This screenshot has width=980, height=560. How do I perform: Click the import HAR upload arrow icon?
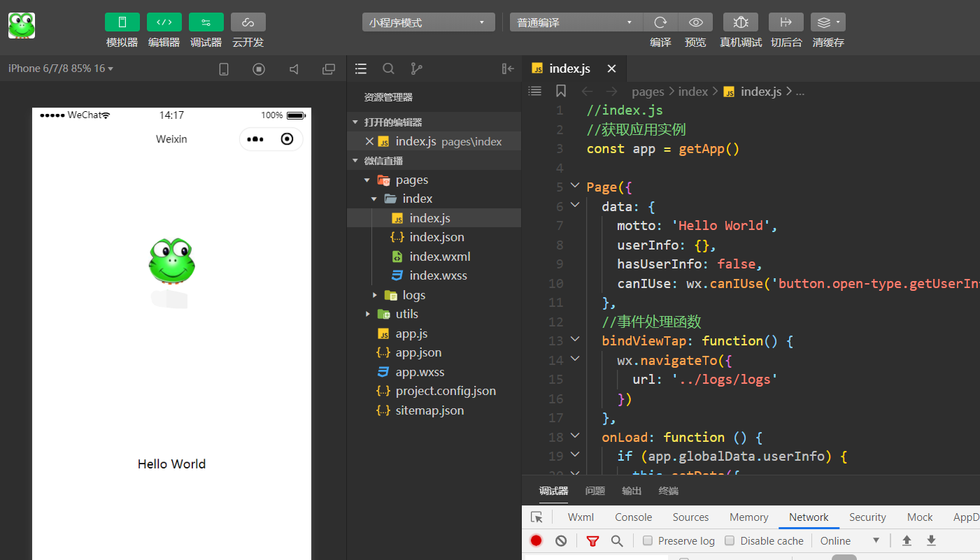point(907,540)
